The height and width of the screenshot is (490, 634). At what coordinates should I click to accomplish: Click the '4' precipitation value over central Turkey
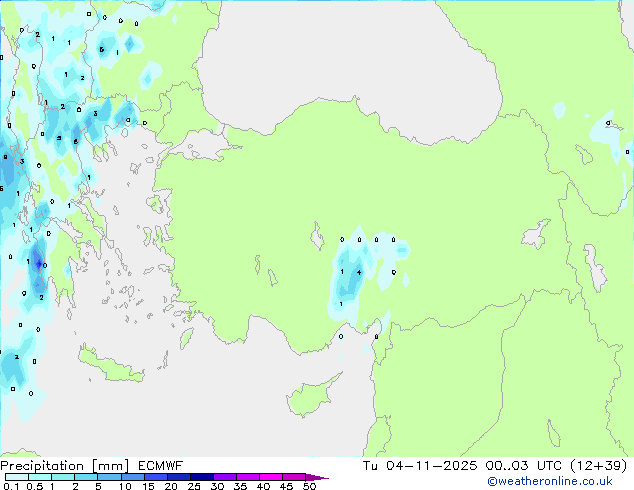pos(359,272)
